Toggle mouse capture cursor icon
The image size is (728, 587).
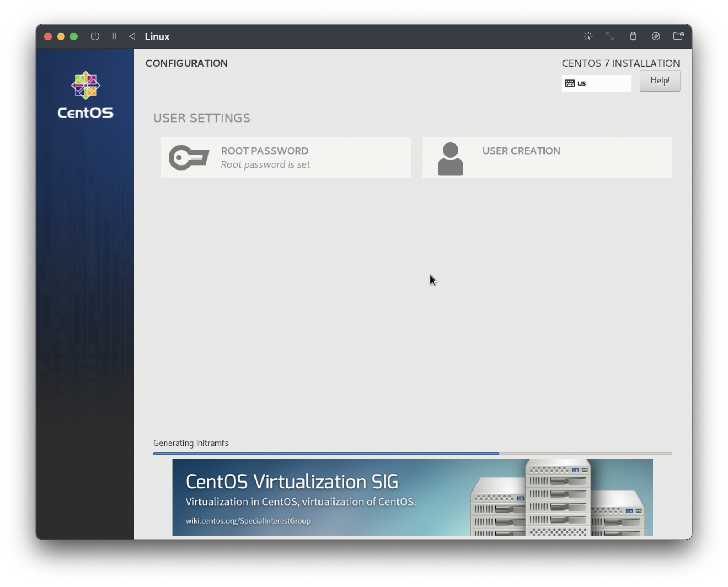[x=588, y=36]
